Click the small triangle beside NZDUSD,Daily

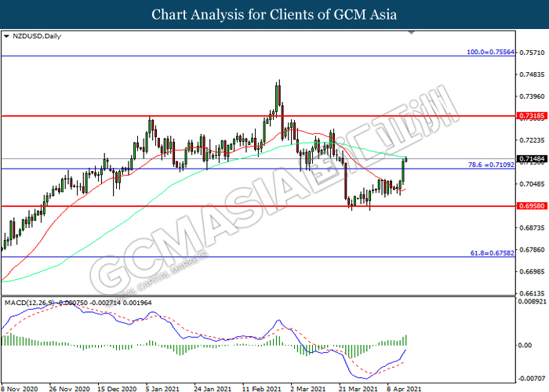pos(6,36)
